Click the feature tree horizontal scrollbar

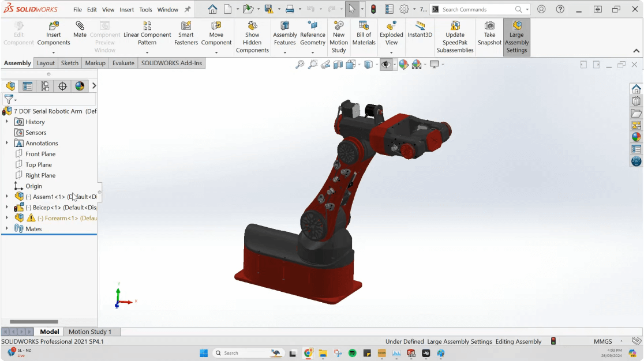coord(33,322)
